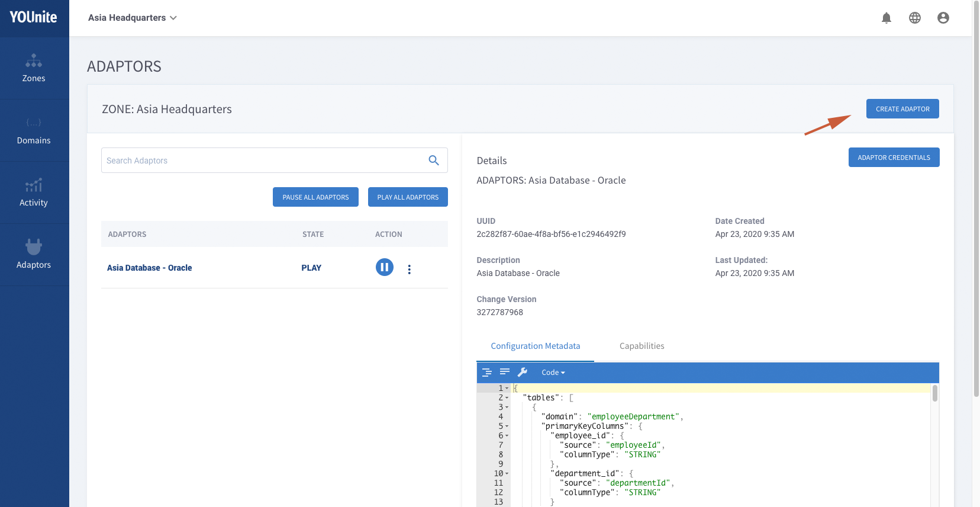Click the Change Version value 3272787968
The height and width of the screenshot is (507, 980).
click(500, 312)
